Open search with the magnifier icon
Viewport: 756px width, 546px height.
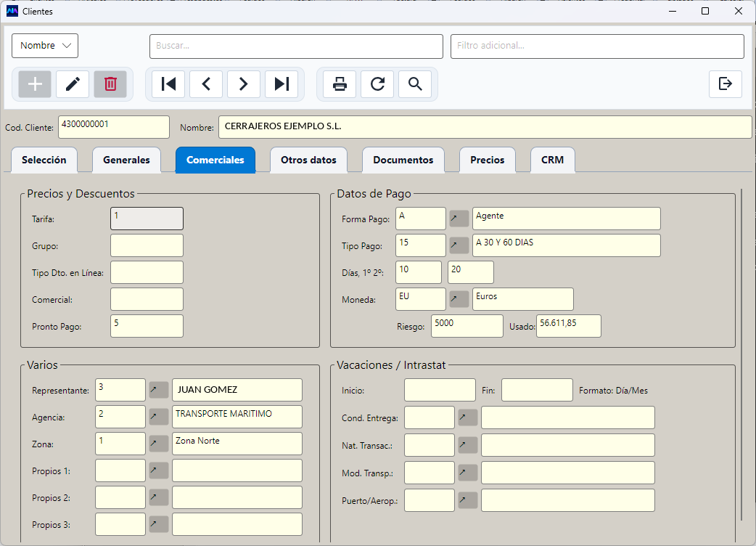tap(415, 84)
